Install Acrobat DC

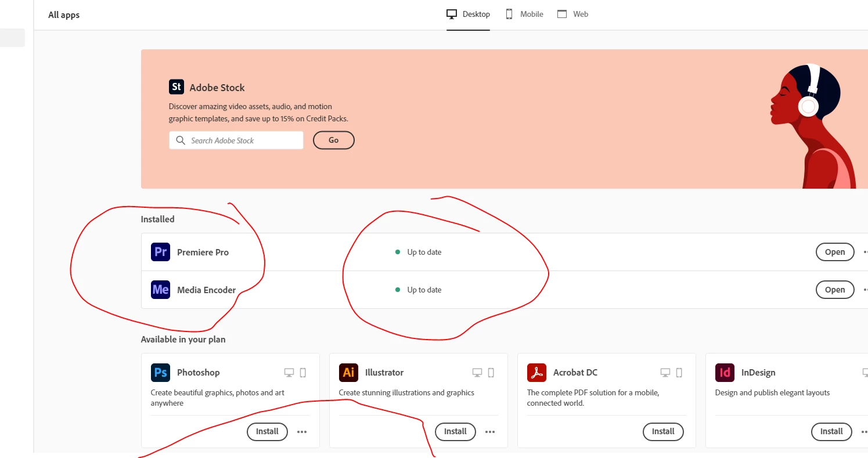(663, 432)
